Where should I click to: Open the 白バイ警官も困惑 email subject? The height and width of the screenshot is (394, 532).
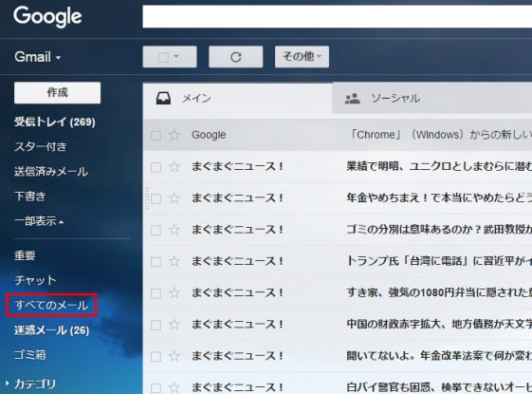pyautogui.click(x=439, y=387)
